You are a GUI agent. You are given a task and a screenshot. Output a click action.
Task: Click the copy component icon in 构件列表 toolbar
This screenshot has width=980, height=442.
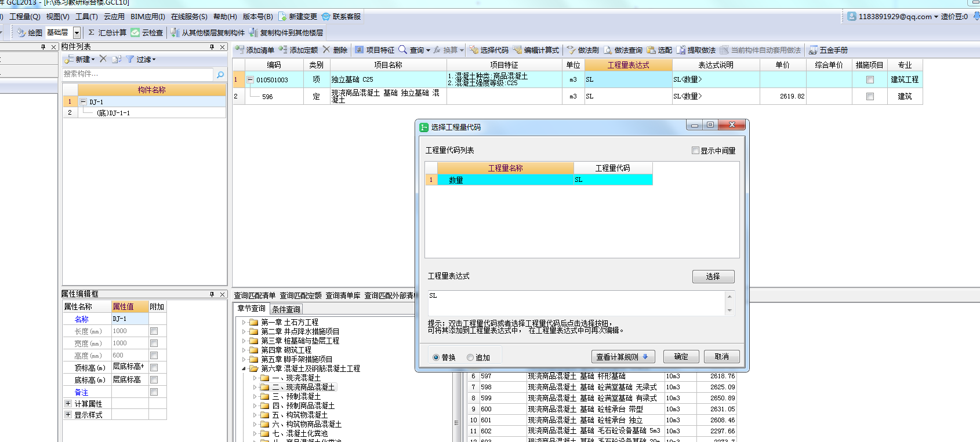117,59
